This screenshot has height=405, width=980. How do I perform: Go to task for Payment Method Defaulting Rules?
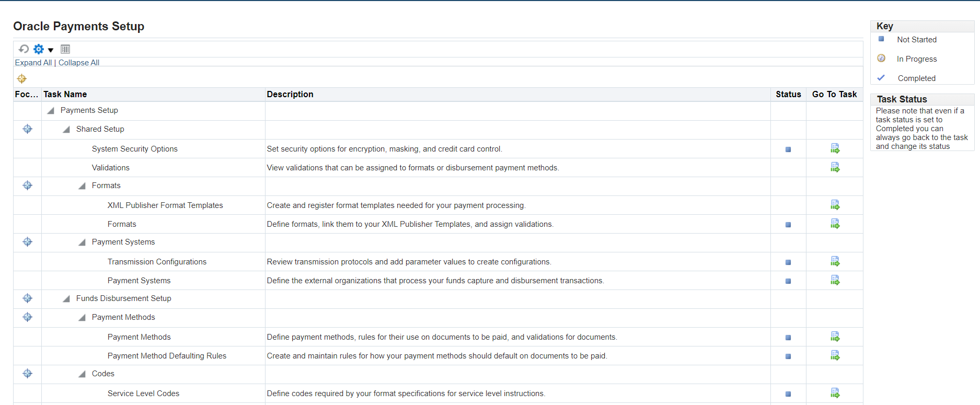click(835, 356)
